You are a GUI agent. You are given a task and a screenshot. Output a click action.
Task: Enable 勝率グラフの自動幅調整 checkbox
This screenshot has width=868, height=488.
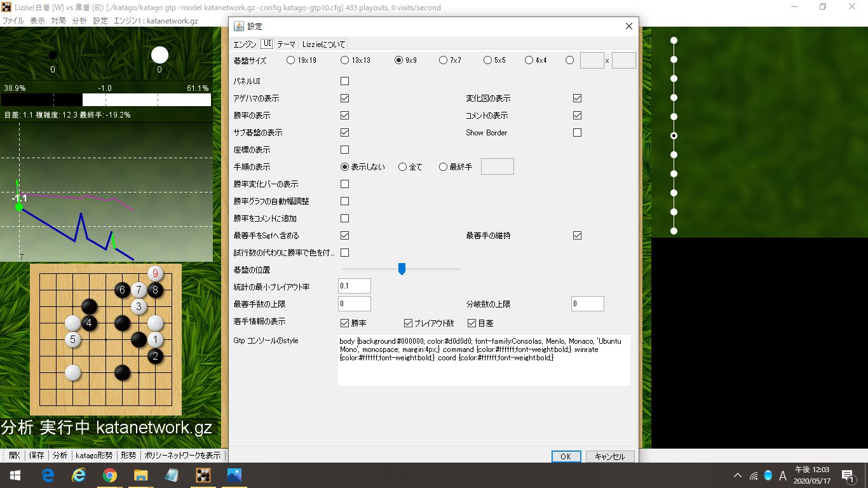[x=344, y=201]
